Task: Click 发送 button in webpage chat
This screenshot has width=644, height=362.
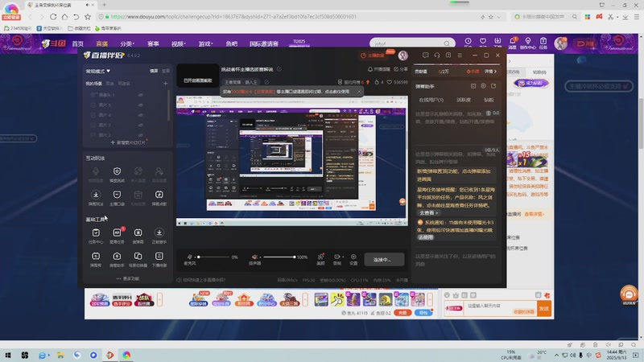Action: coord(544,308)
